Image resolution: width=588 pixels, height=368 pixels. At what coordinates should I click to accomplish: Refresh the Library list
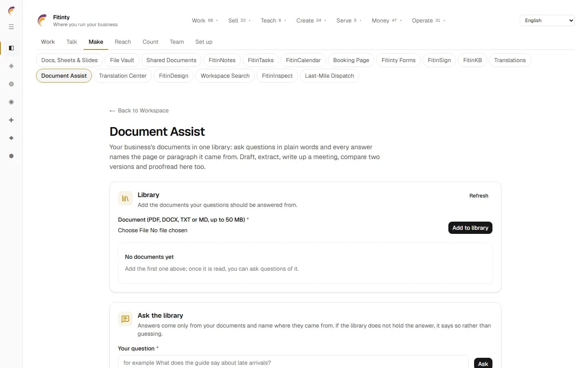click(x=479, y=196)
